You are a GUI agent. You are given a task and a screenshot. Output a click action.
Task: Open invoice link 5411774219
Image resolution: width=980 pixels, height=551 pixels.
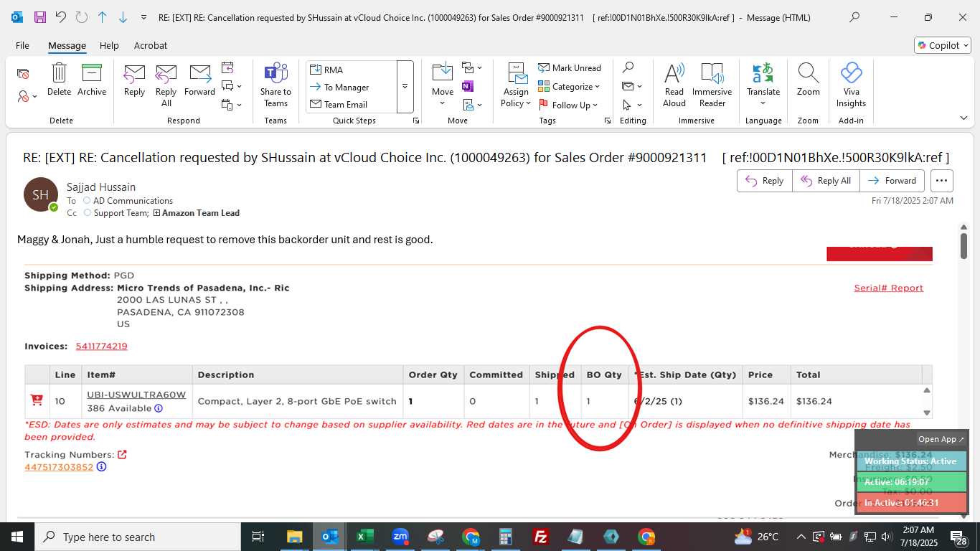tap(101, 346)
